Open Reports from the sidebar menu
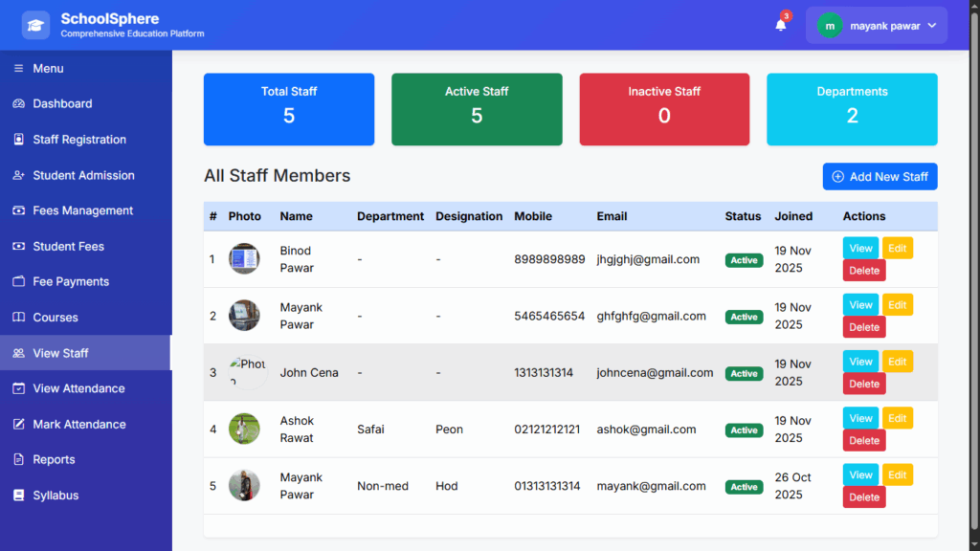The image size is (980, 551). (54, 460)
